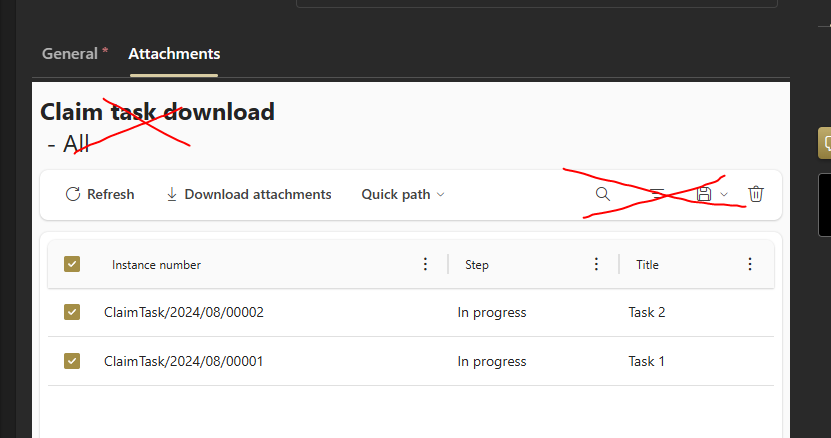Viewport: 831px width, 438px height.
Task: Click the trash delete icon
Action: point(756,194)
